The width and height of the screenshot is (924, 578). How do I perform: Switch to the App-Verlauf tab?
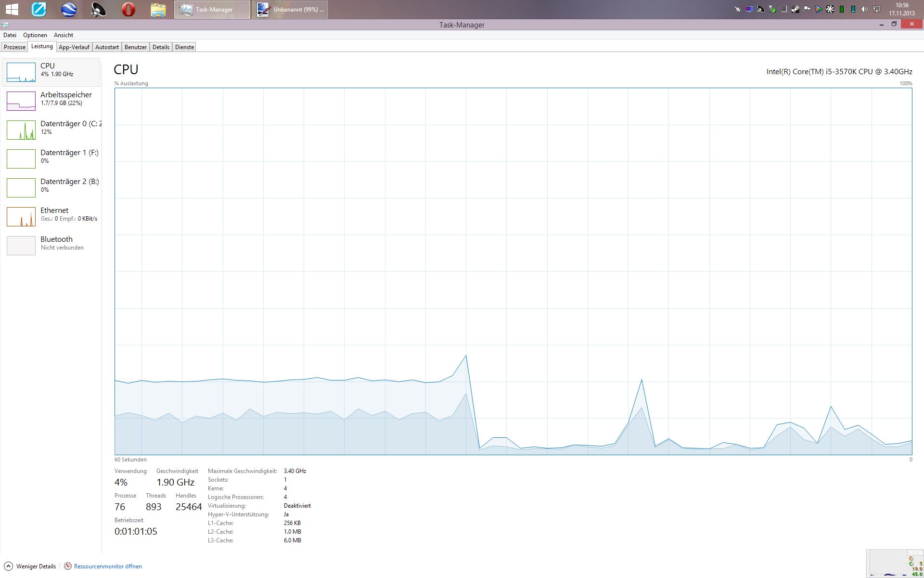pyautogui.click(x=74, y=47)
